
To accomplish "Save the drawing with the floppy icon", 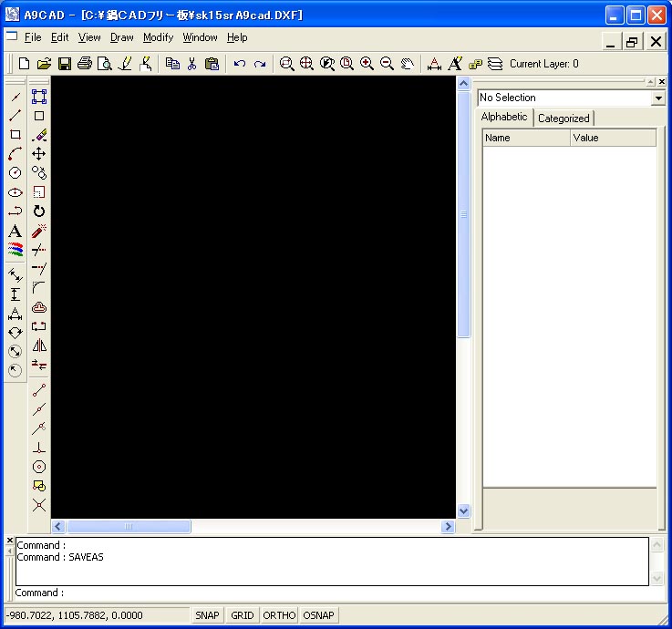I will click(x=65, y=64).
